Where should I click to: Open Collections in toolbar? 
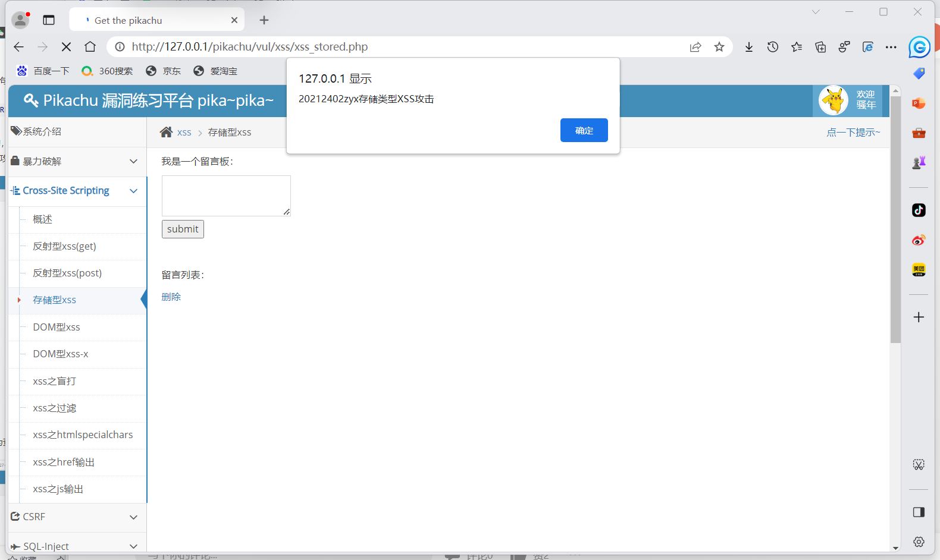pos(820,47)
